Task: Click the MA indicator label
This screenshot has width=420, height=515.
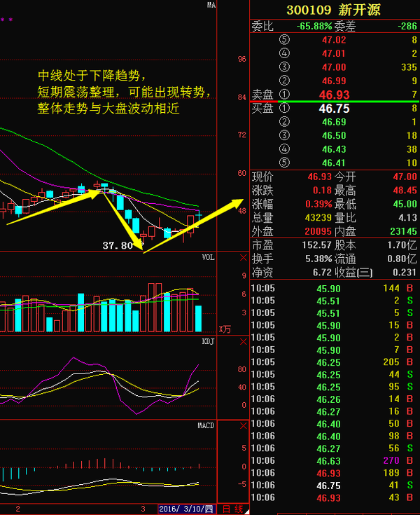Action: pos(211,6)
